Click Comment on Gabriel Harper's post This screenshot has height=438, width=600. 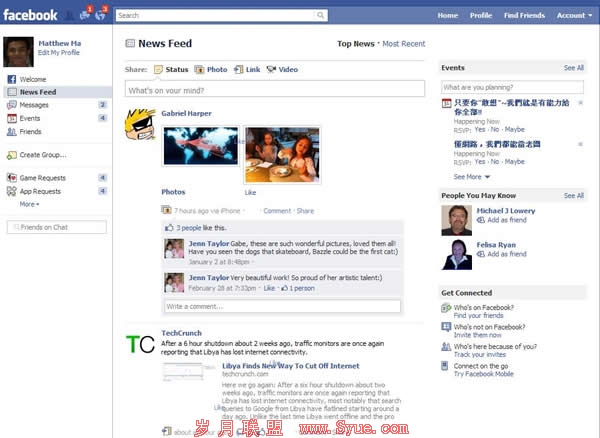point(277,211)
